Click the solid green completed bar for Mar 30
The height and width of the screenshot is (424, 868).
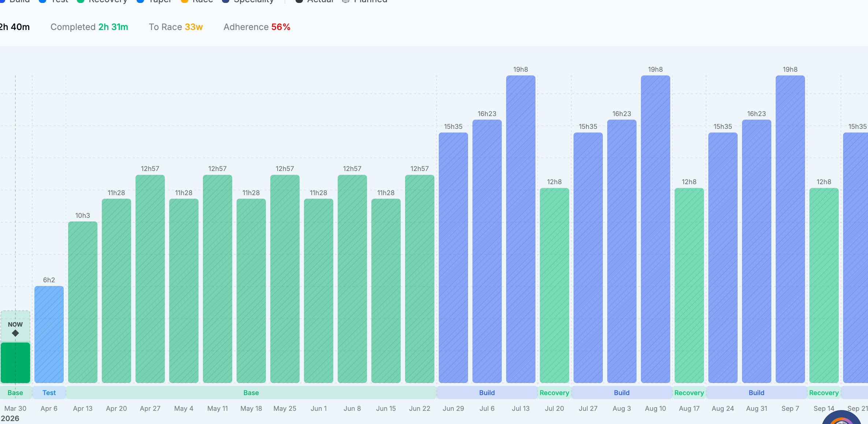click(15, 362)
